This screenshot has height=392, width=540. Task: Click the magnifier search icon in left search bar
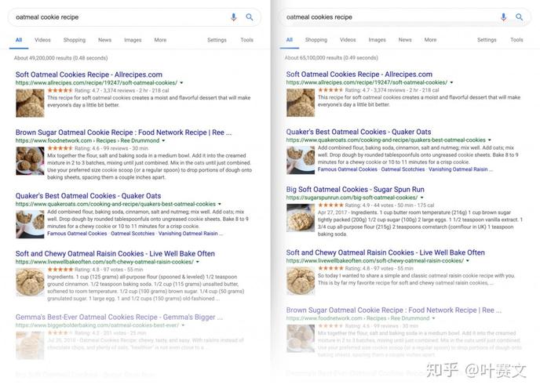pos(250,16)
